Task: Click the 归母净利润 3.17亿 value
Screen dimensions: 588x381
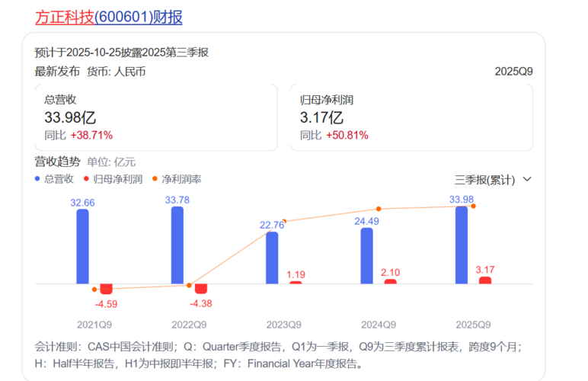Action: click(321, 118)
